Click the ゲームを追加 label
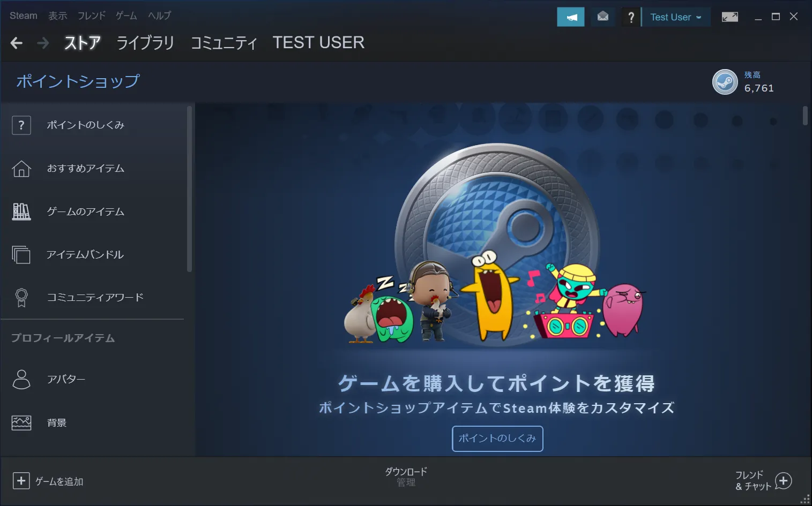The image size is (812, 506). 59,481
